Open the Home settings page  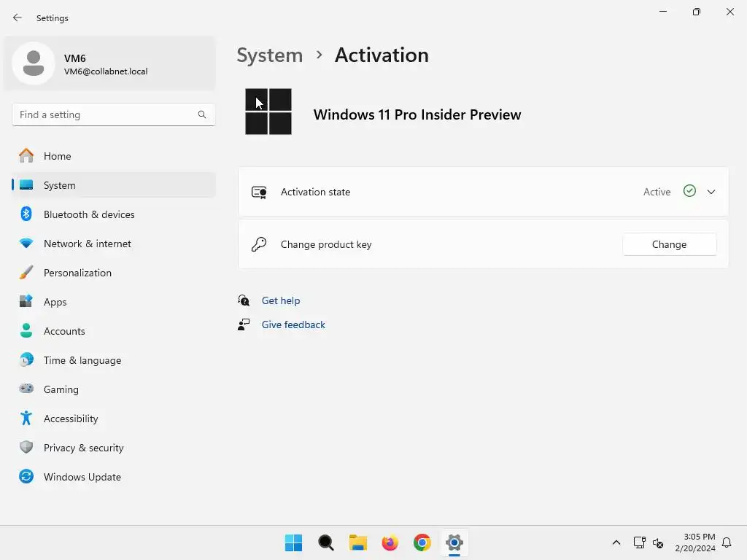pyautogui.click(x=113, y=156)
